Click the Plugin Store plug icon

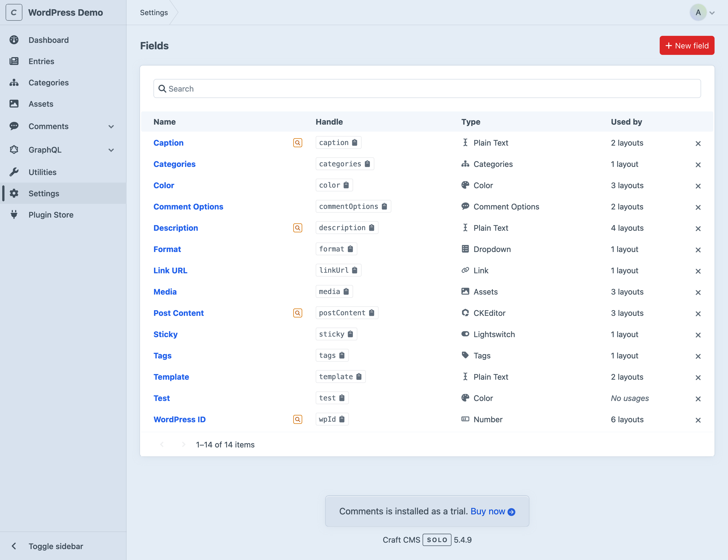pyautogui.click(x=14, y=214)
